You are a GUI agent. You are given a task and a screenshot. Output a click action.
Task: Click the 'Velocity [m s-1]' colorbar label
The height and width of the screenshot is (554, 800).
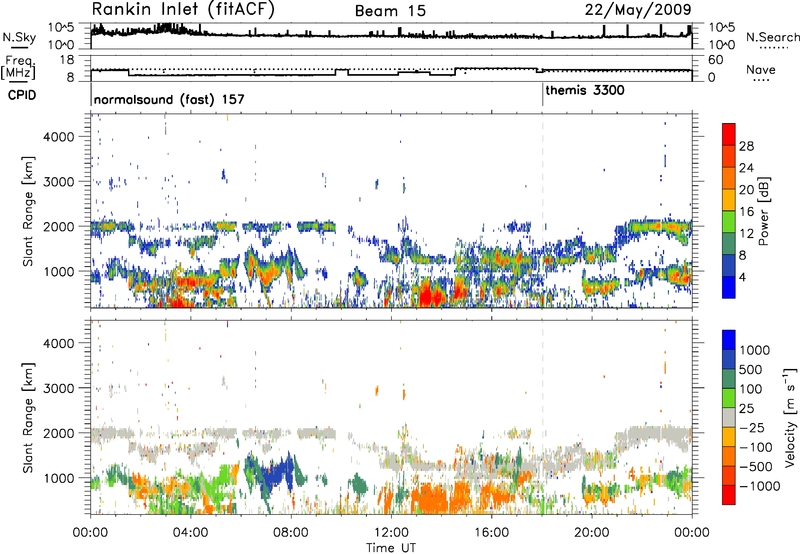[x=790, y=417]
